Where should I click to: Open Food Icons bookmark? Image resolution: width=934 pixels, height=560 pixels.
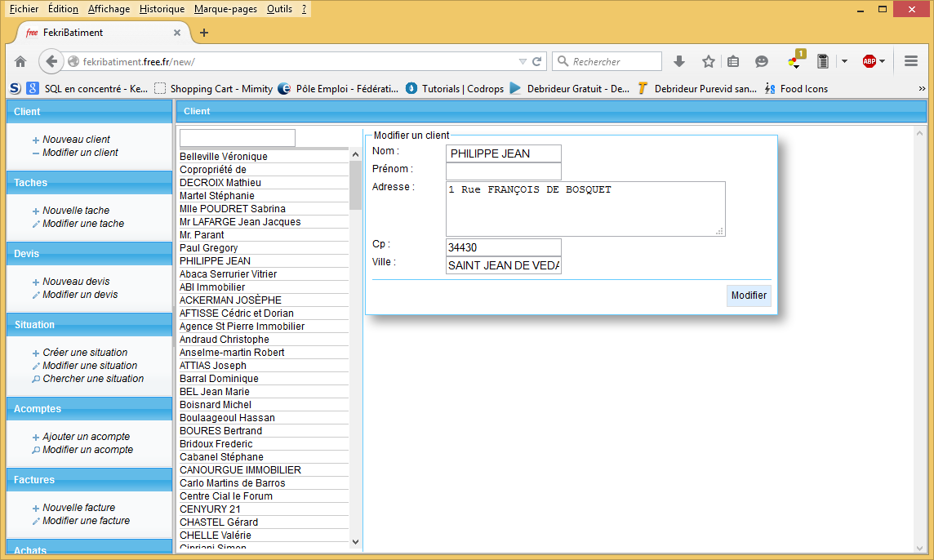coord(796,89)
